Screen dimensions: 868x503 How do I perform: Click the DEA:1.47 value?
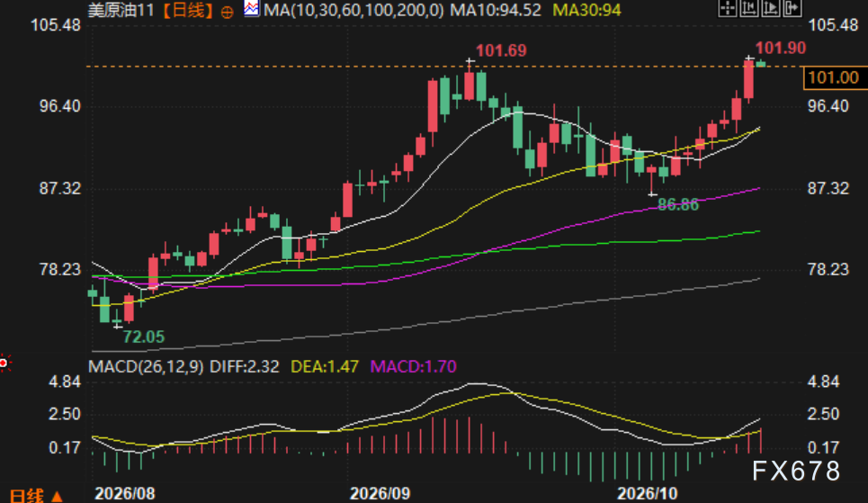pos(325,367)
